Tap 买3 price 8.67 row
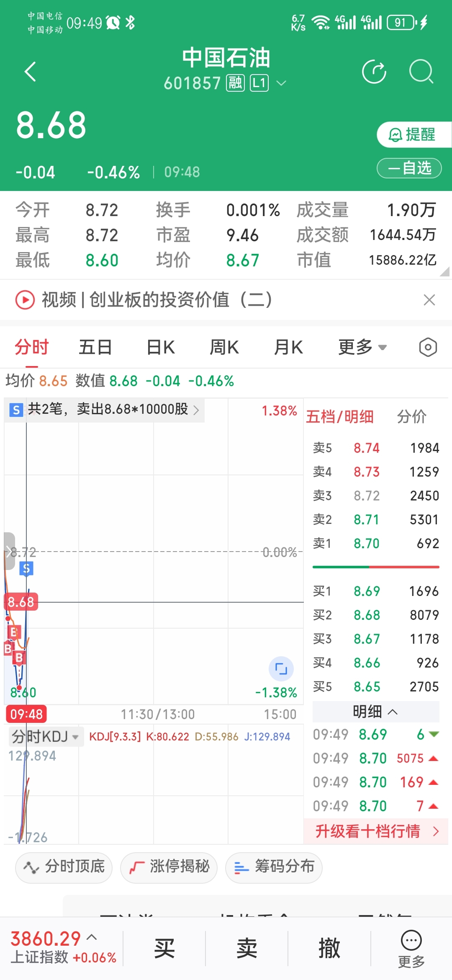 (376, 639)
